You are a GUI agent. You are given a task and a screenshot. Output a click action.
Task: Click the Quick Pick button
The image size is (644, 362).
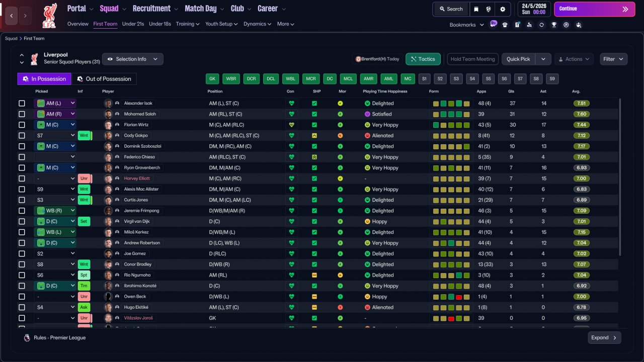click(x=519, y=59)
